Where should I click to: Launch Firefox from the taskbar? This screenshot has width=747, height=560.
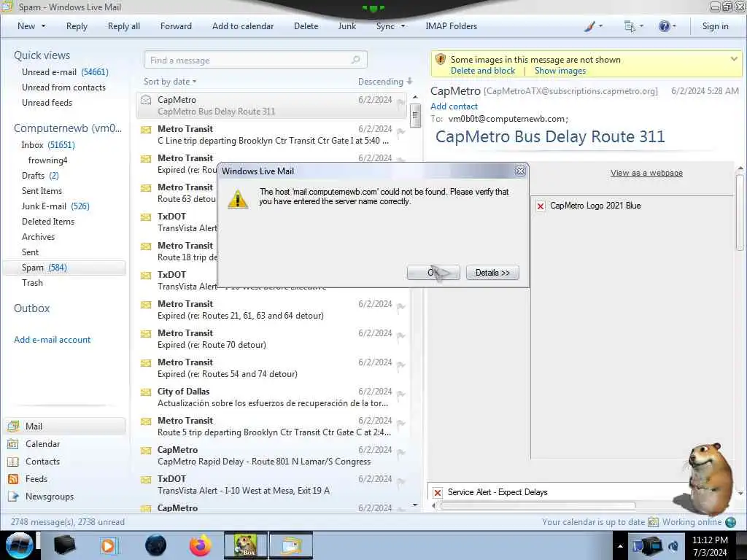coord(201,545)
